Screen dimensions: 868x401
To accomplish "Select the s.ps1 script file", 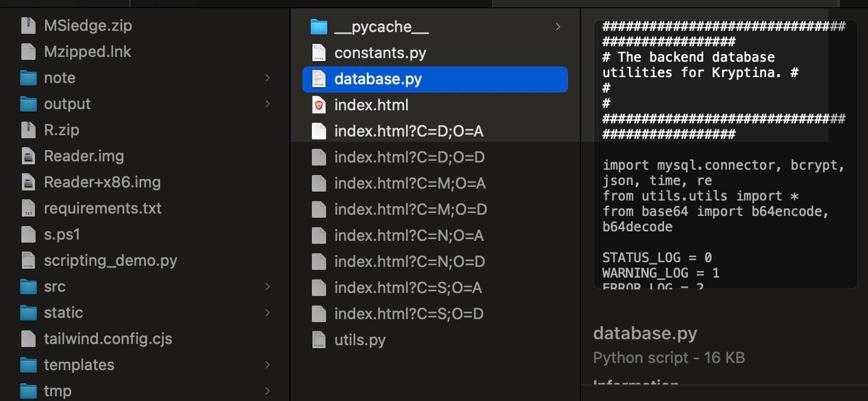I will [x=62, y=234].
